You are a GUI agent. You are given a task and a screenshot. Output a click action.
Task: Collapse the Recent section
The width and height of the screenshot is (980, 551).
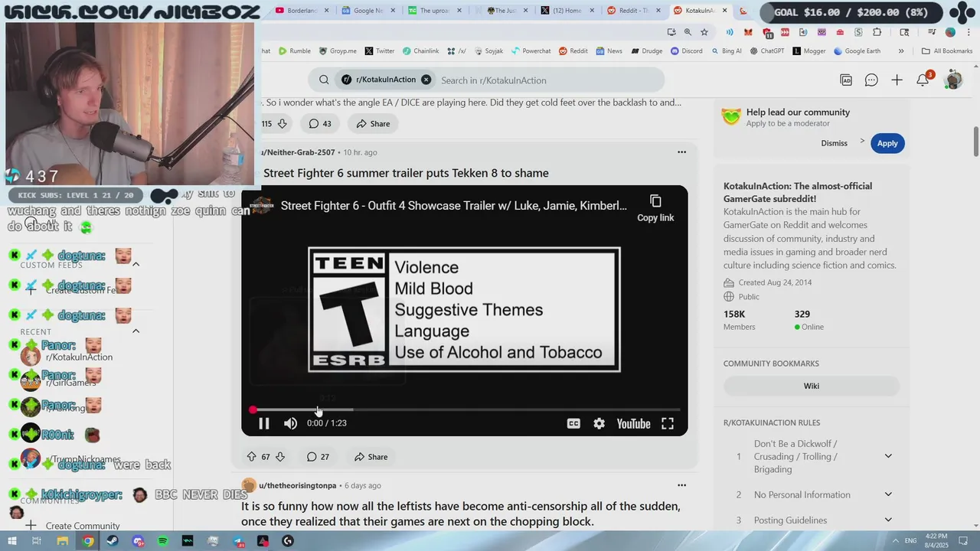click(x=136, y=331)
